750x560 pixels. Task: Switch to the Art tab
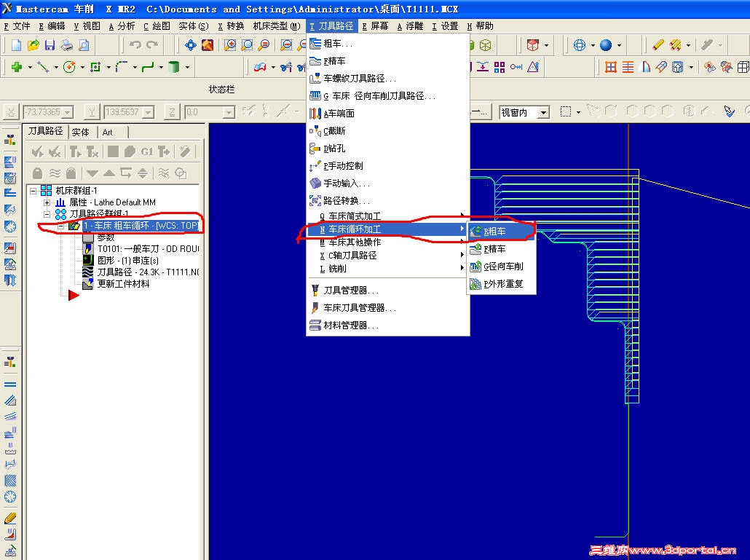[x=108, y=132]
